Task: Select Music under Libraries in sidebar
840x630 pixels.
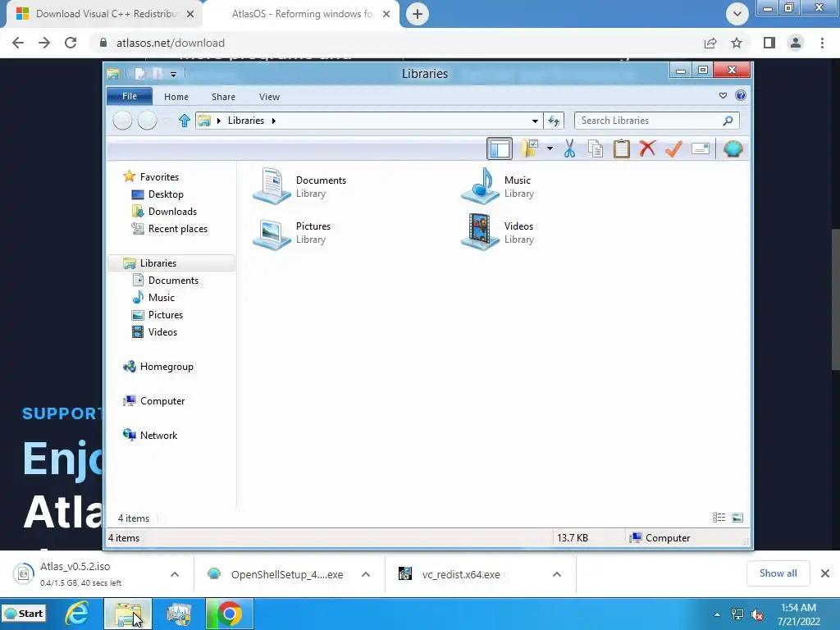Action: (162, 297)
